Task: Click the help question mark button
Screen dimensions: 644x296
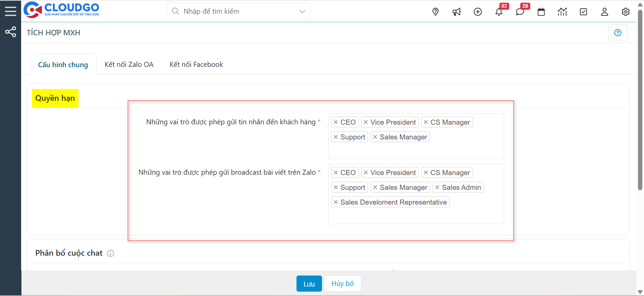Action: 618,33
